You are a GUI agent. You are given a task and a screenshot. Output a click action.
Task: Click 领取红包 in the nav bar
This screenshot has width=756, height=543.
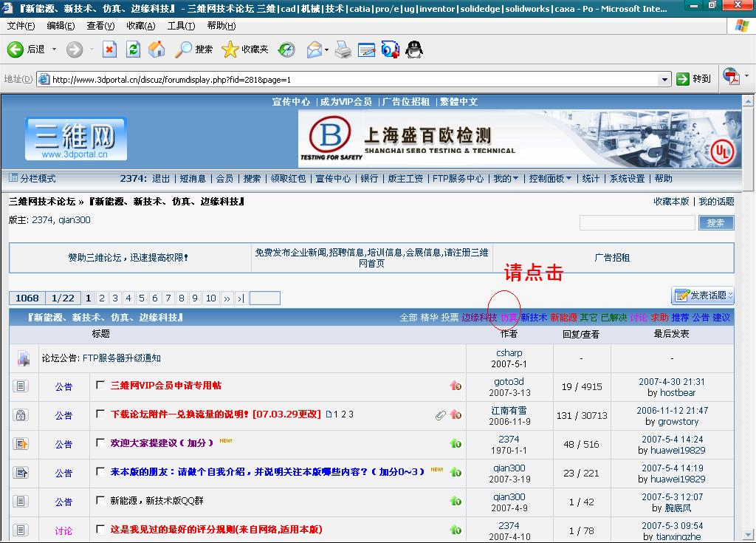pyautogui.click(x=288, y=179)
